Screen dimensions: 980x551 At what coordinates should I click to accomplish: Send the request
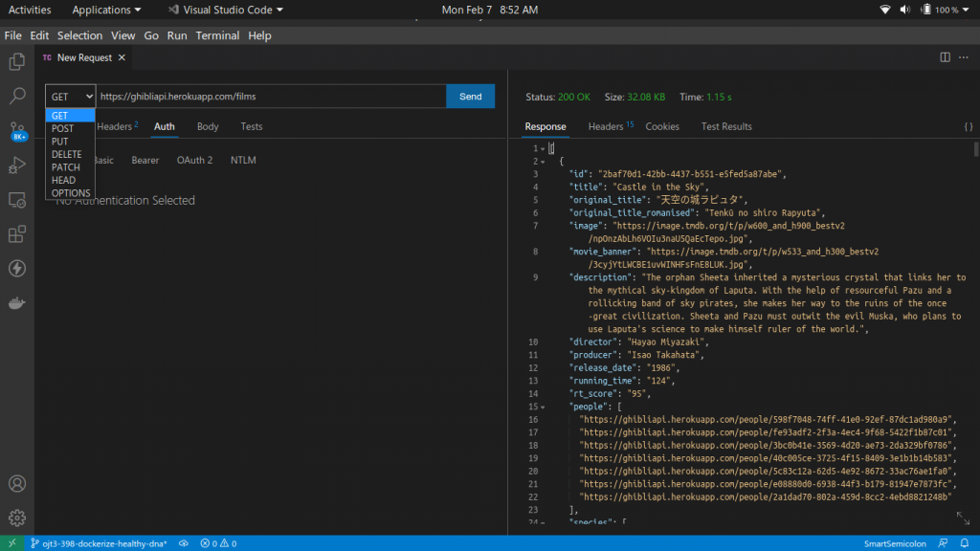coord(471,97)
